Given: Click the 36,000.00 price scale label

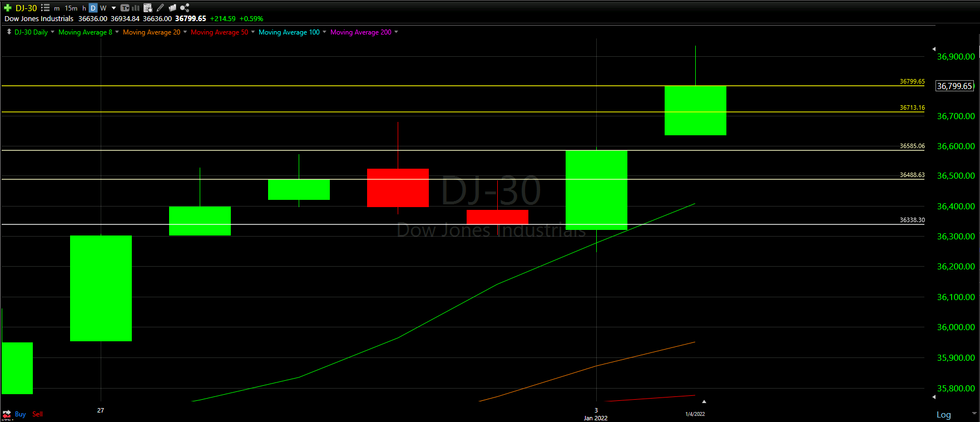Looking at the screenshot, I should (x=956, y=327).
